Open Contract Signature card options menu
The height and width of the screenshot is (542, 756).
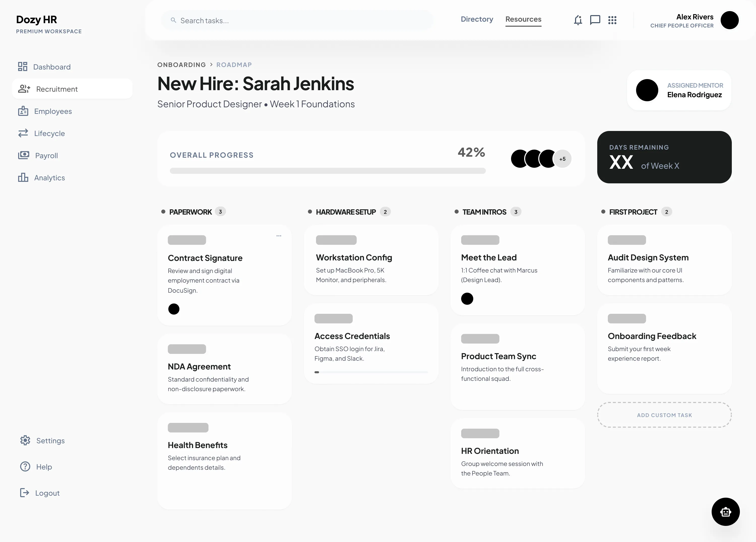[x=279, y=236]
